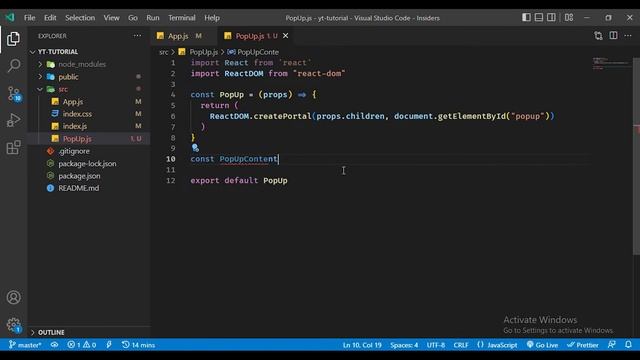Open the Terminal menu
Viewport: 640px width, 360px height.
click(182, 18)
